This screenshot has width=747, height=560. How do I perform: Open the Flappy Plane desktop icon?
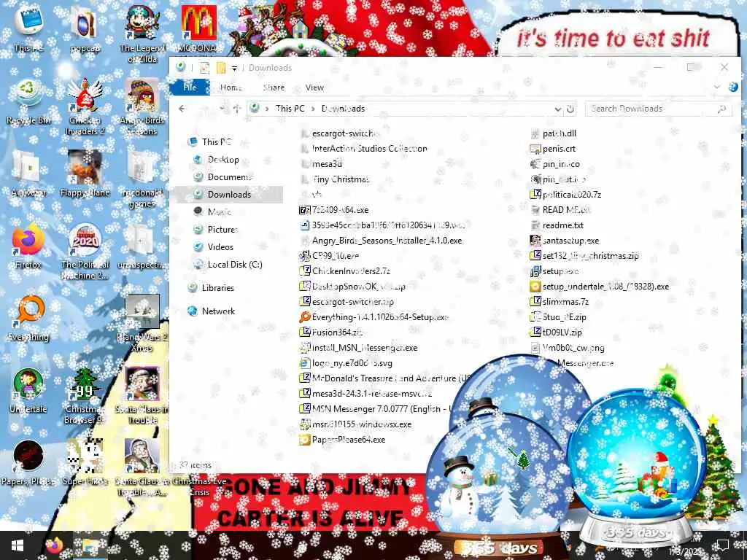[x=85, y=174]
